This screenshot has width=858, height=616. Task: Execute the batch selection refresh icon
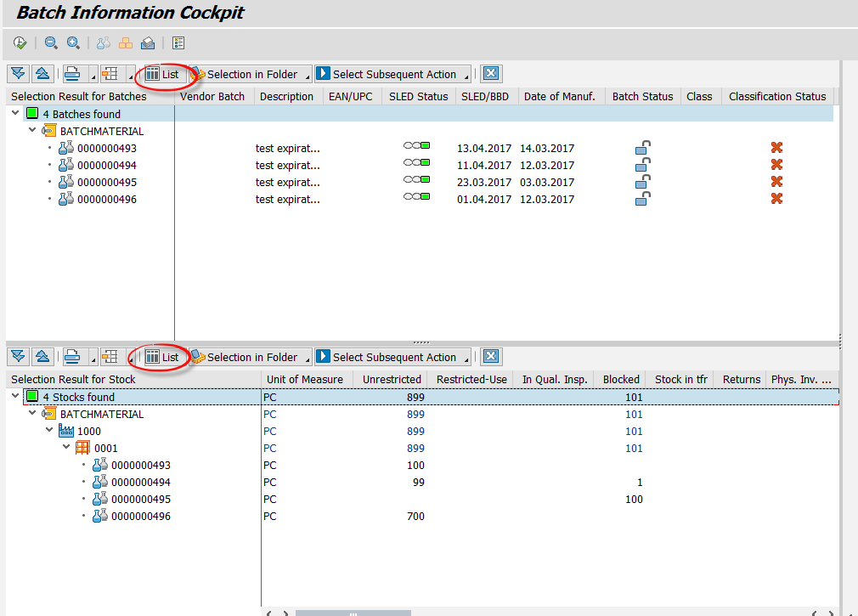point(19,42)
